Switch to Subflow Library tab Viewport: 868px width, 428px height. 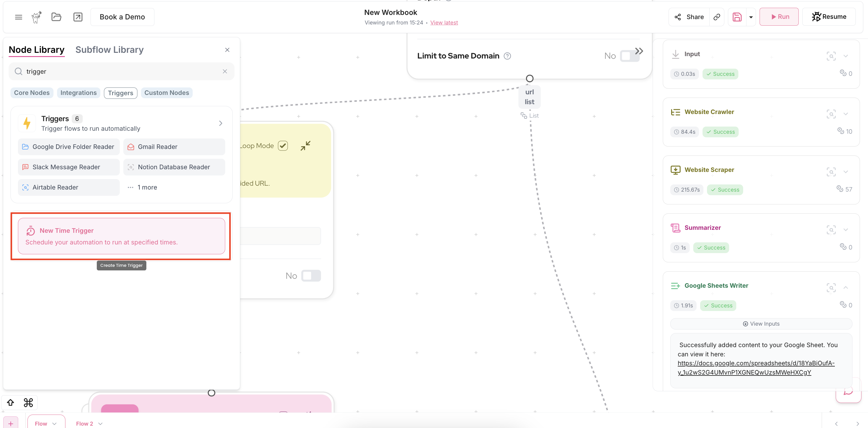(110, 50)
